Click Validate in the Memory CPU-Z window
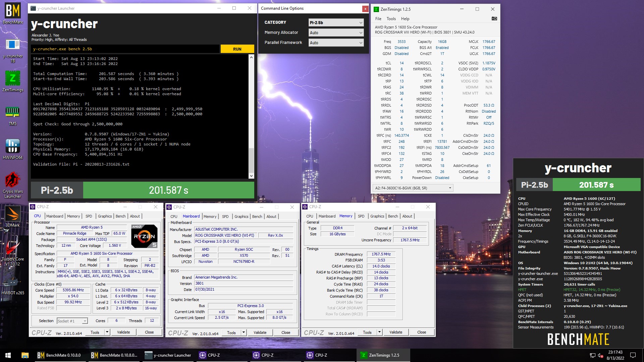Viewport: 644px width, 362px height. [396, 332]
